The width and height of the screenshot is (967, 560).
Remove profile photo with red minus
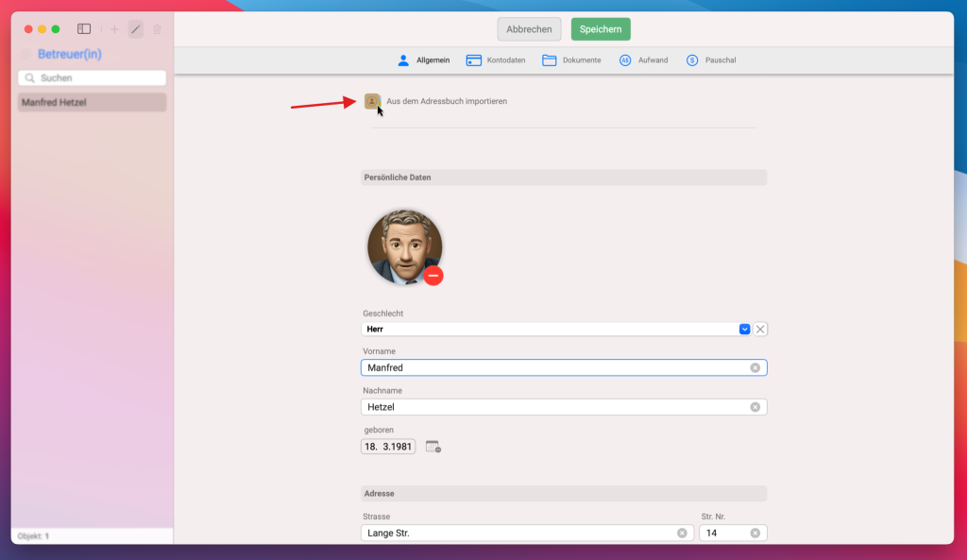(x=433, y=276)
